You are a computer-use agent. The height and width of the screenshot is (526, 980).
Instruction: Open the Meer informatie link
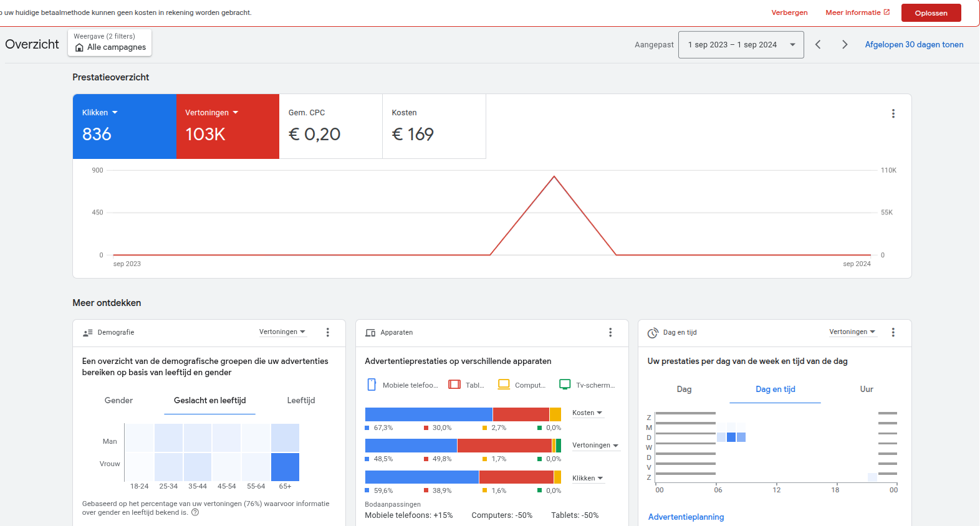point(857,12)
